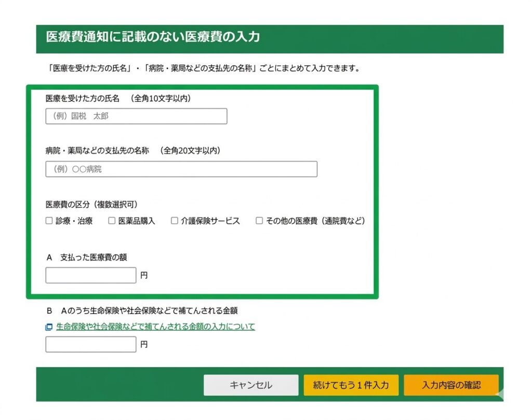Click the 医療を受けた方の氏名 field label
532x420 pixels.
(x=83, y=98)
